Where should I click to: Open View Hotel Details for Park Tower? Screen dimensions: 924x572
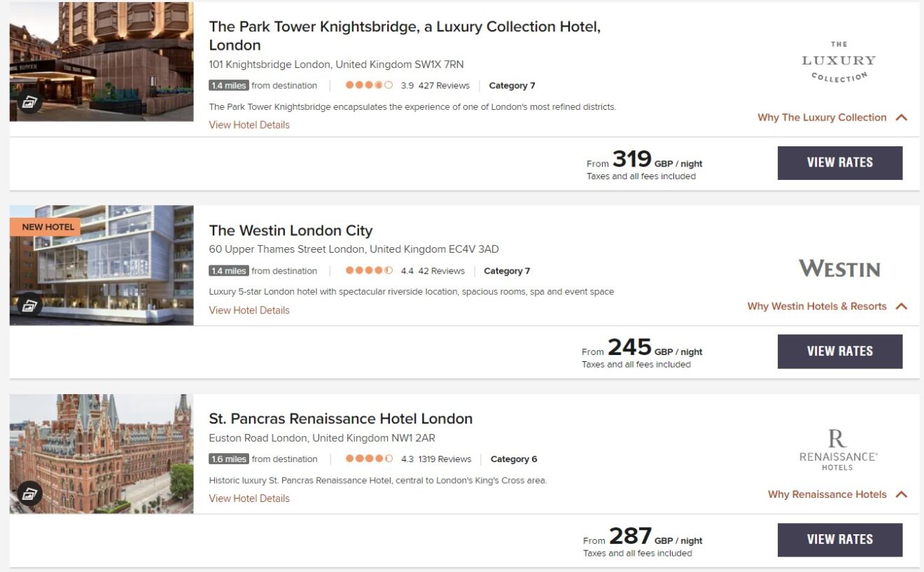pos(248,125)
